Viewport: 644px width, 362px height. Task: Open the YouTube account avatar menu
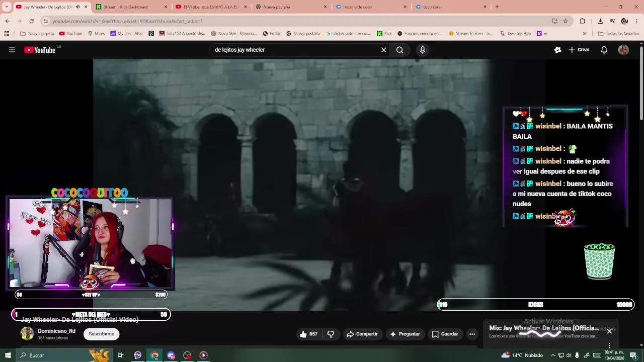623,50
